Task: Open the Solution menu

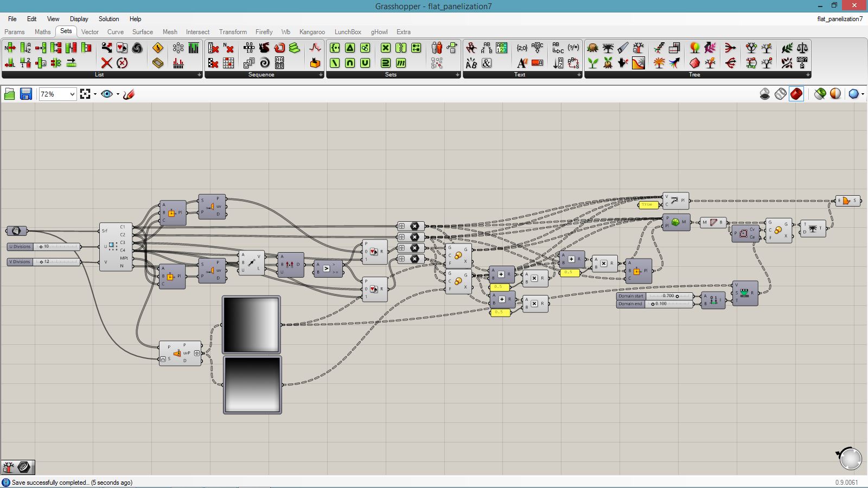Action: pos(108,19)
